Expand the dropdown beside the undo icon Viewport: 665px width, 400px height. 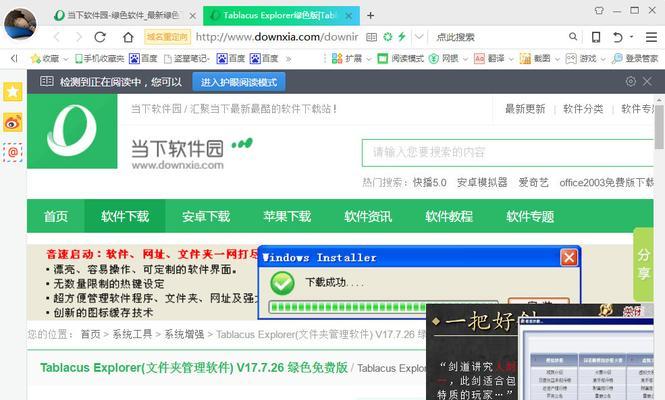click(x=631, y=37)
